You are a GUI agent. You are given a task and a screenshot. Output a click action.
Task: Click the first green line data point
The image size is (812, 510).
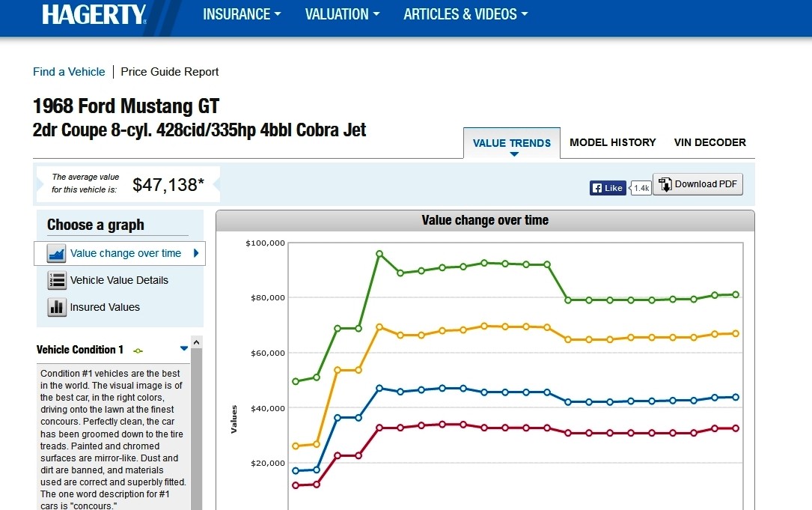[x=296, y=381]
